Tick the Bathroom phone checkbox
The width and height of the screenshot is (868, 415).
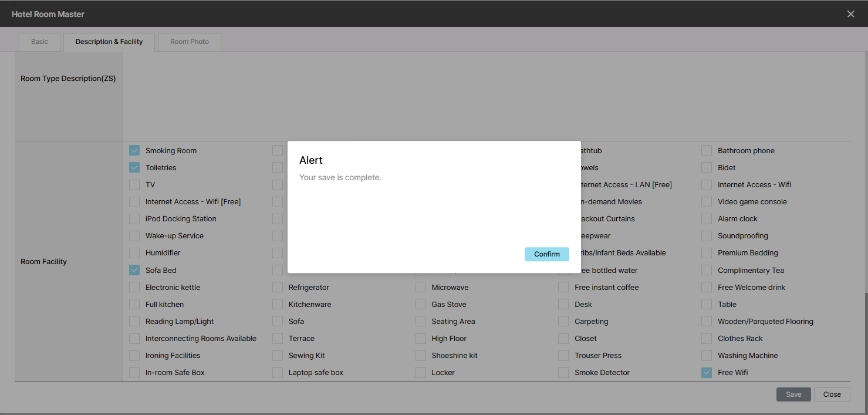[707, 151]
